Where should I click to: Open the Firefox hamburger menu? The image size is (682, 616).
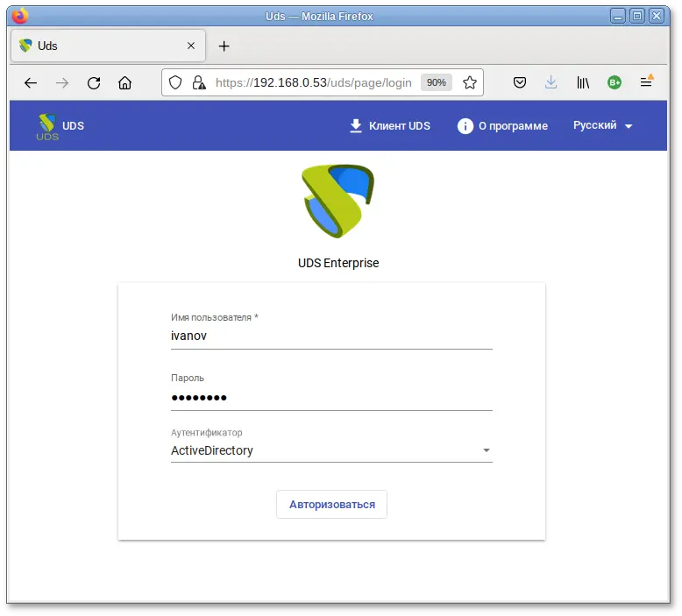coord(646,81)
